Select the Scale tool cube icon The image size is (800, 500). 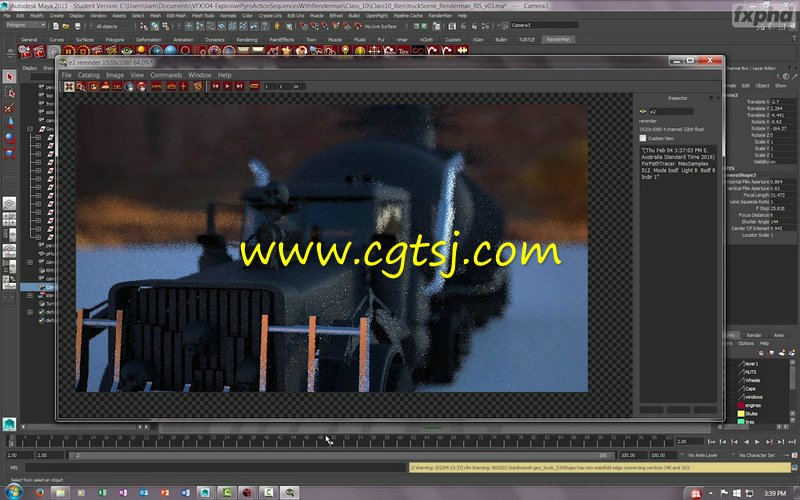[x=9, y=153]
